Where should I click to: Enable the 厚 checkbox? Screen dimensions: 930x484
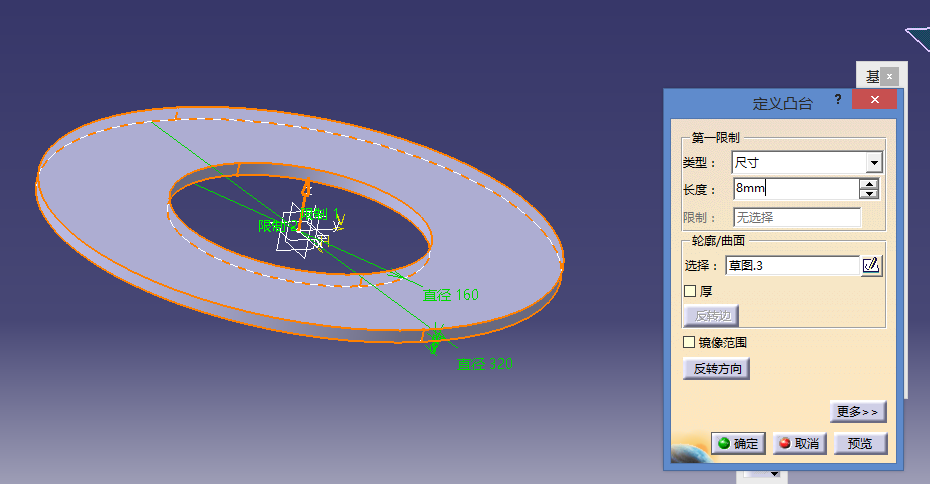pos(690,291)
